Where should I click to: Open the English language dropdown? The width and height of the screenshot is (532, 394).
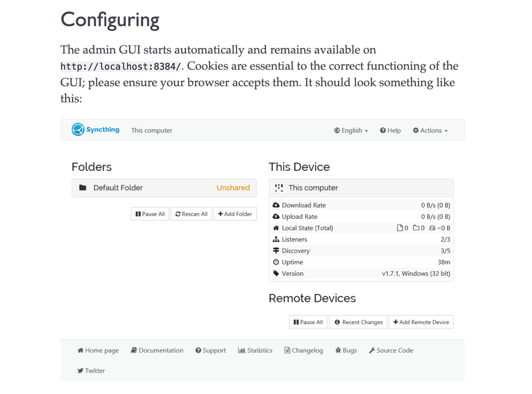351,130
